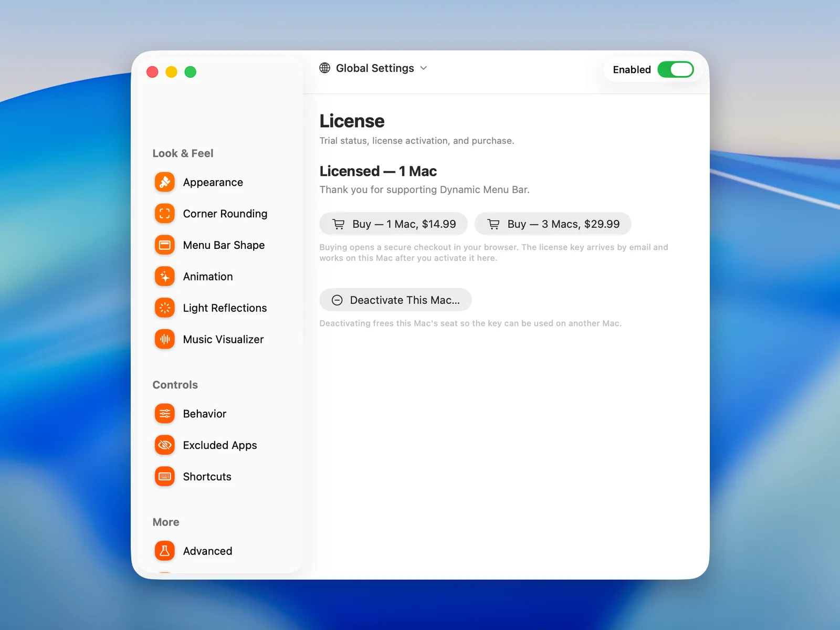Expand the Global Settings chevron
840x630 pixels.
click(424, 68)
